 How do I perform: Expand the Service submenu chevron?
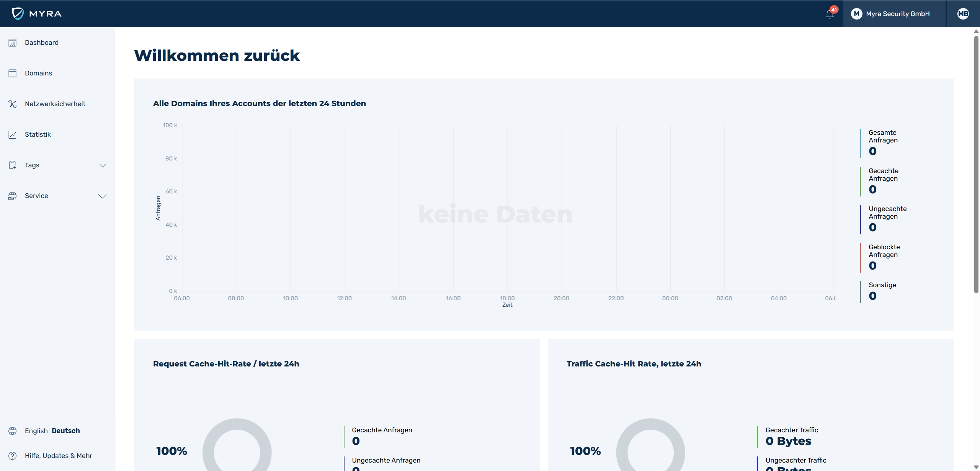[x=103, y=196]
